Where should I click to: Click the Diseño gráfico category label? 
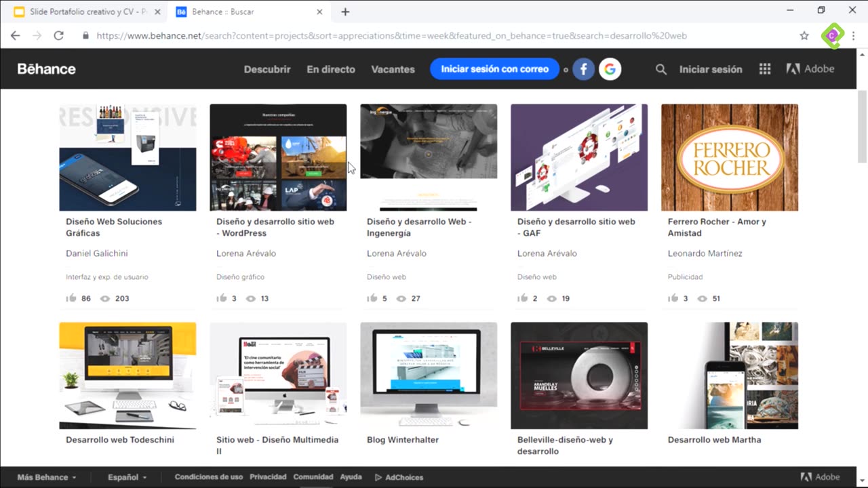(240, 277)
